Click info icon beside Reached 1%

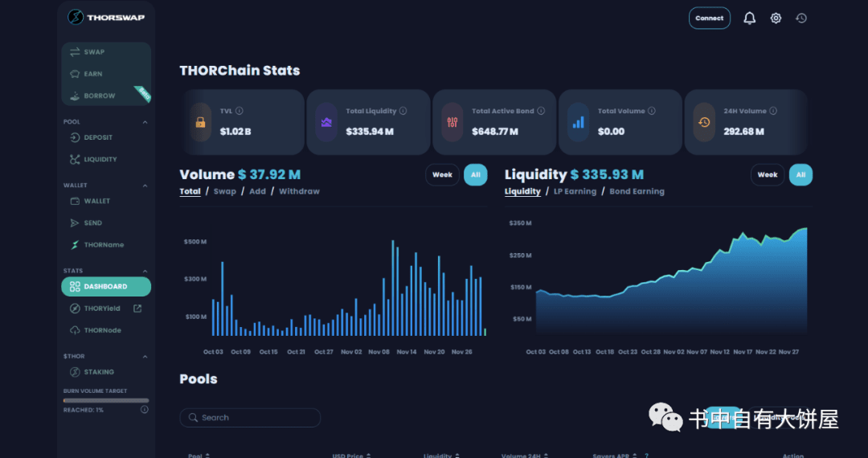point(145,410)
